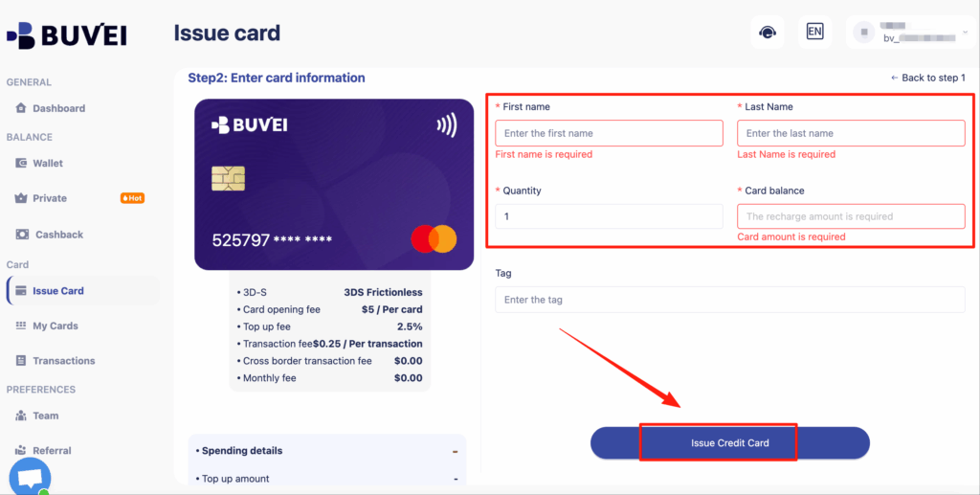Open the customer support headset icon

coord(767,32)
